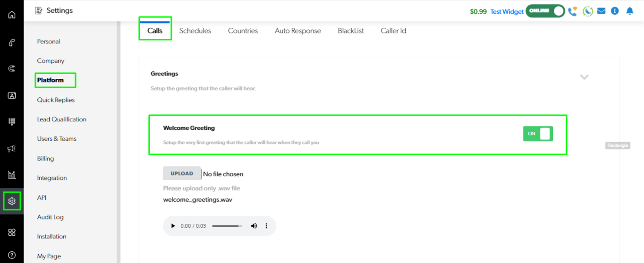Image resolution: width=644 pixels, height=263 pixels.
Task: Click the help question mark icon in sidebar
Action: click(12, 255)
